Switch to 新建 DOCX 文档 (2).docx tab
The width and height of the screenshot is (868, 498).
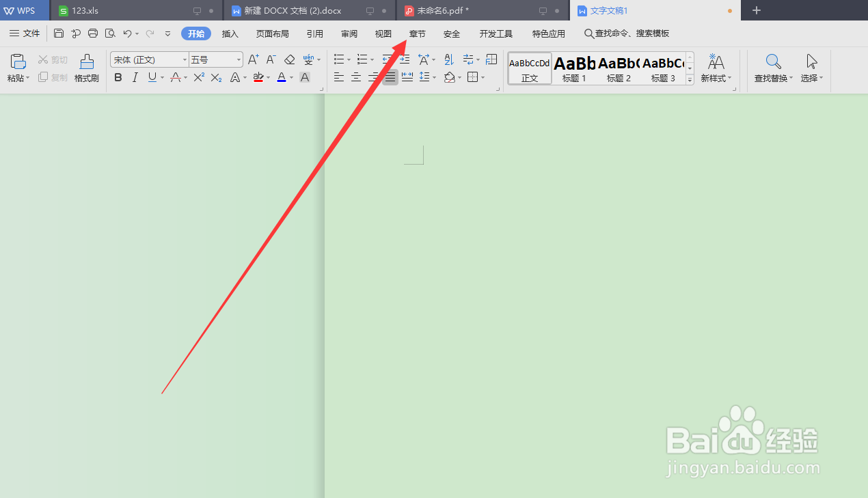click(310, 10)
